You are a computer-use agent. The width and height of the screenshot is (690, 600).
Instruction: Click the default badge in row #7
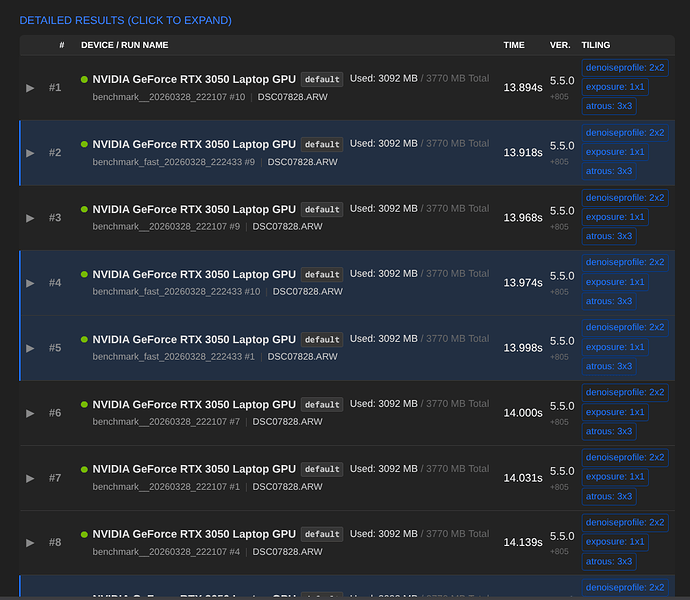322,469
